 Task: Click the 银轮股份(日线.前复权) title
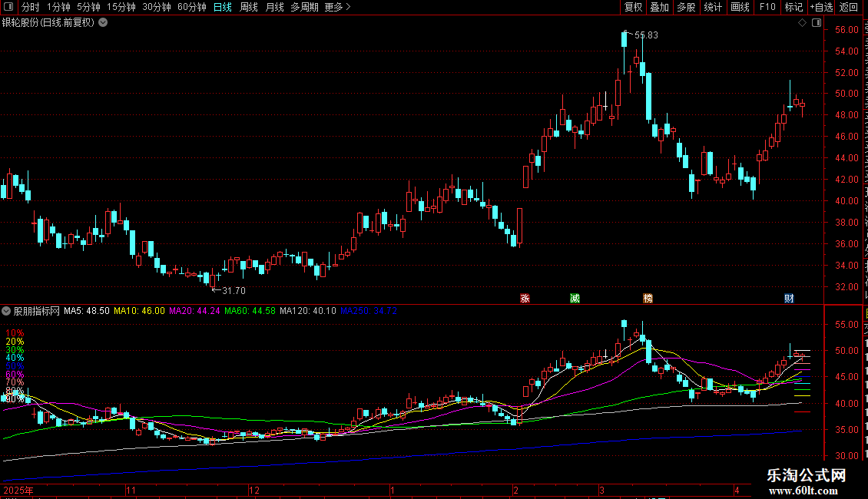click(x=48, y=23)
